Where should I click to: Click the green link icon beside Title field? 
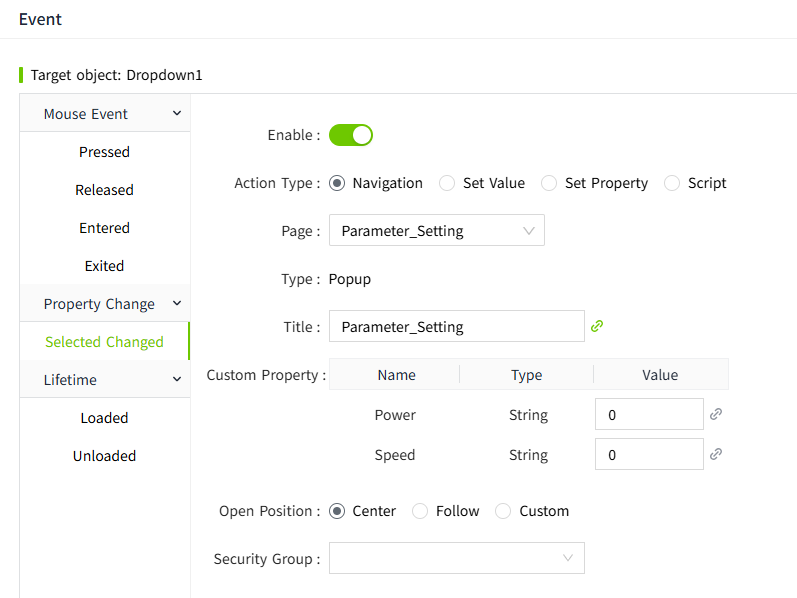[597, 326]
